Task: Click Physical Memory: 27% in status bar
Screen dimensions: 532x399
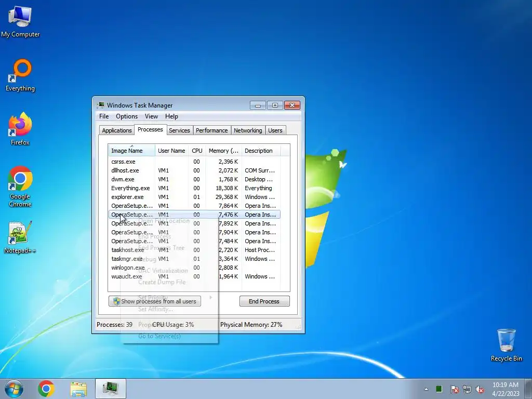Action: tap(251, 325)
